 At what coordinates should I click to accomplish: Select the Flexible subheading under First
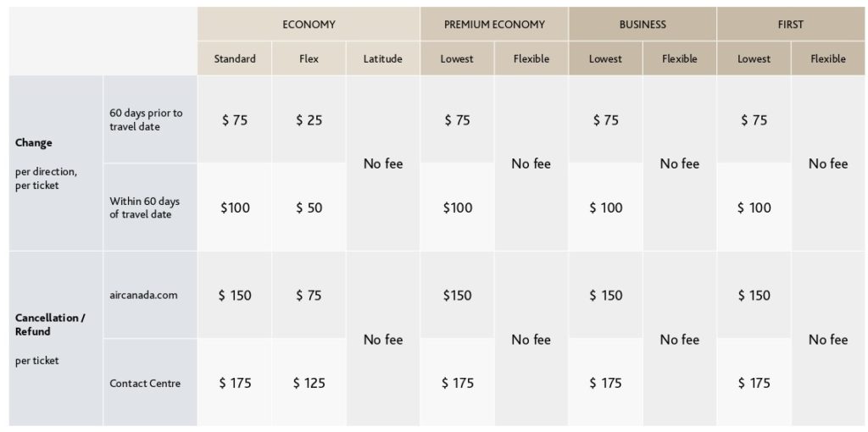(827, 59)
